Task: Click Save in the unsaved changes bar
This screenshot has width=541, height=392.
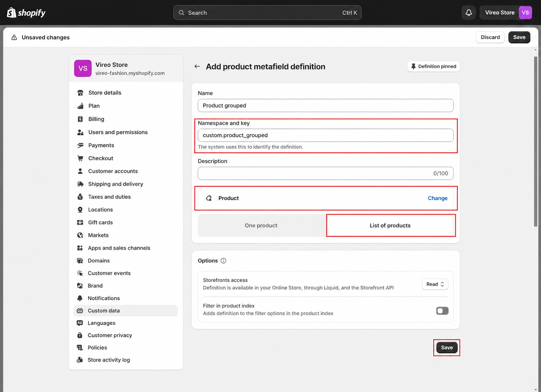Action: tap(519, 37)
